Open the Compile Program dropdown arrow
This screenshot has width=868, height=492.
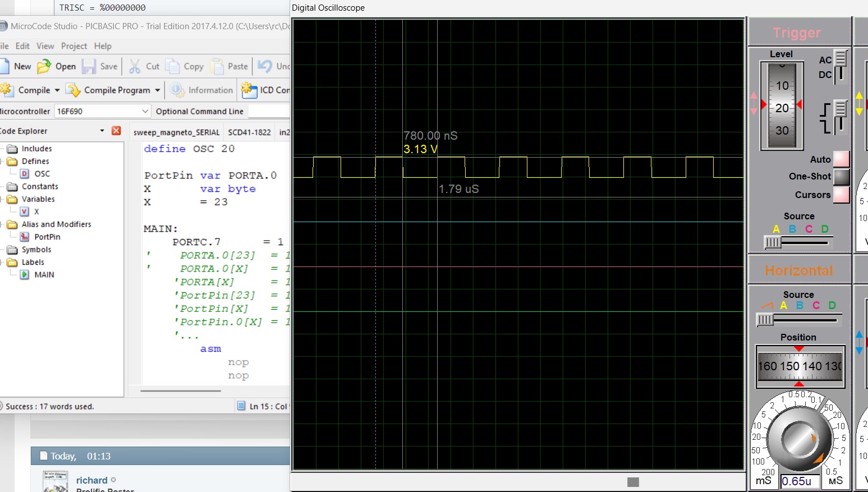[x=158, y=90]
